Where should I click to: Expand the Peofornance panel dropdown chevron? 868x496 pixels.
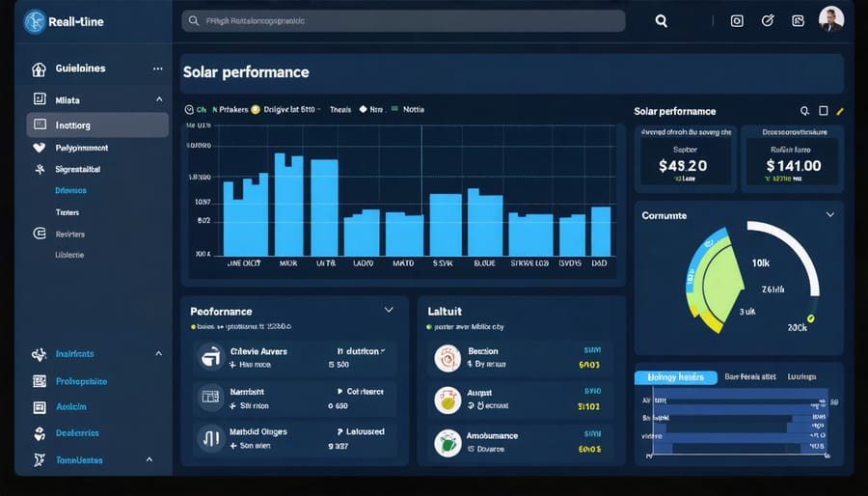pos(389,310)
